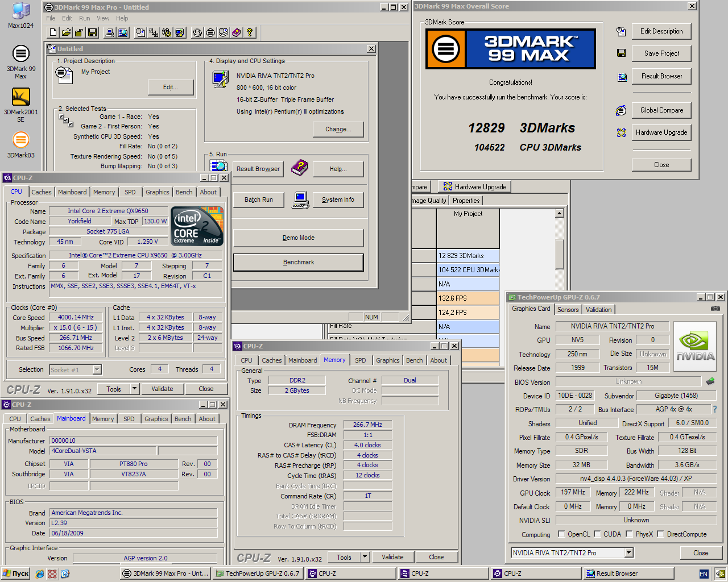
Task: Click the 12 829 3DMarks result cell
Action: 468,256
